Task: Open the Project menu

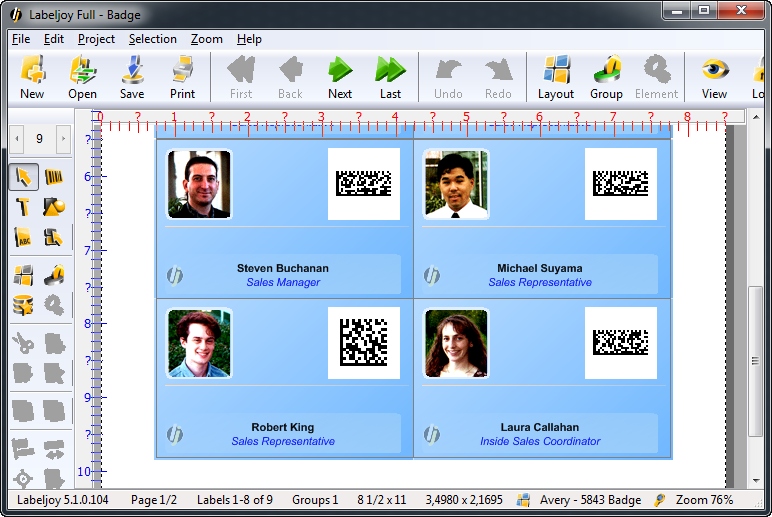Action: click(96, 39)
